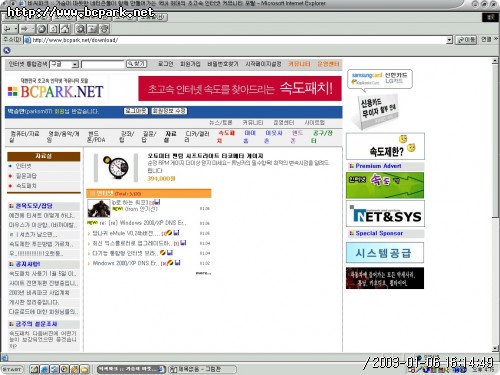Screen dimensions: 500x375
Task: Click floppy disk icon on last Windows 2000/XP DNS row
Action: 177,263
